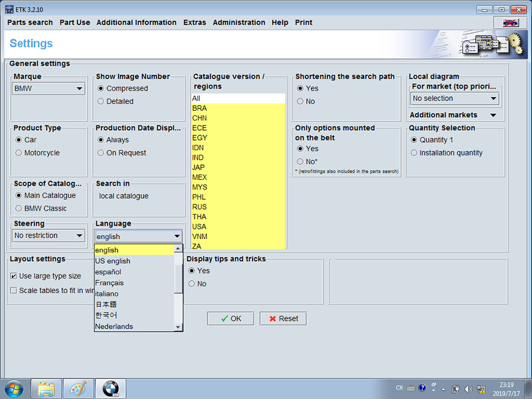Open the Extras menu
532x399 pixels.
pyautogui.click(x=194, y=22)
